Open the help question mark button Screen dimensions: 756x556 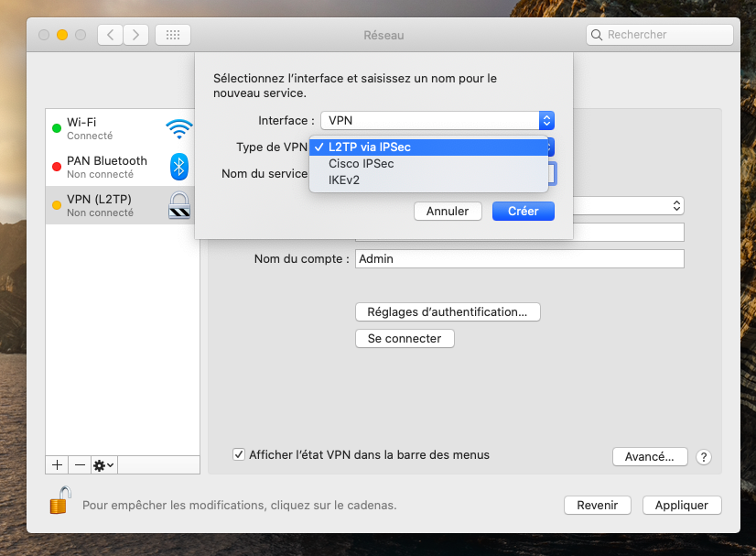pyautogui.click(x=704, y=457)
